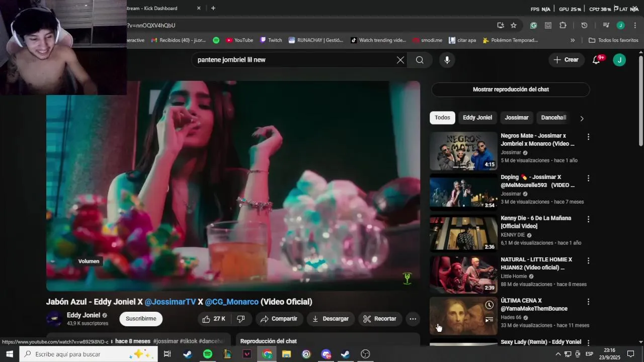Screen dimensions: 644x362
Task: Switch the ESP keyboard language indicator
Action: pyautogui.click(x=589, y=354)
